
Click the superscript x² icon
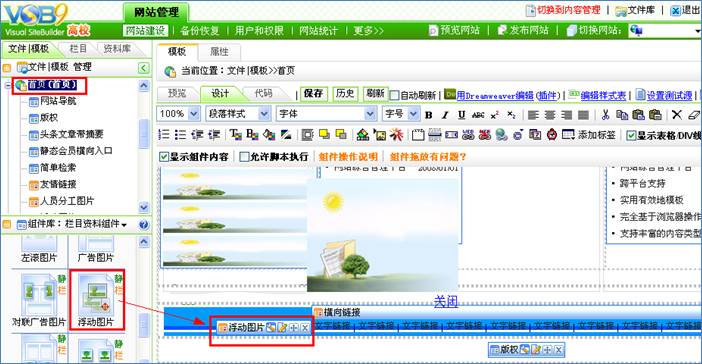[495, 115]
